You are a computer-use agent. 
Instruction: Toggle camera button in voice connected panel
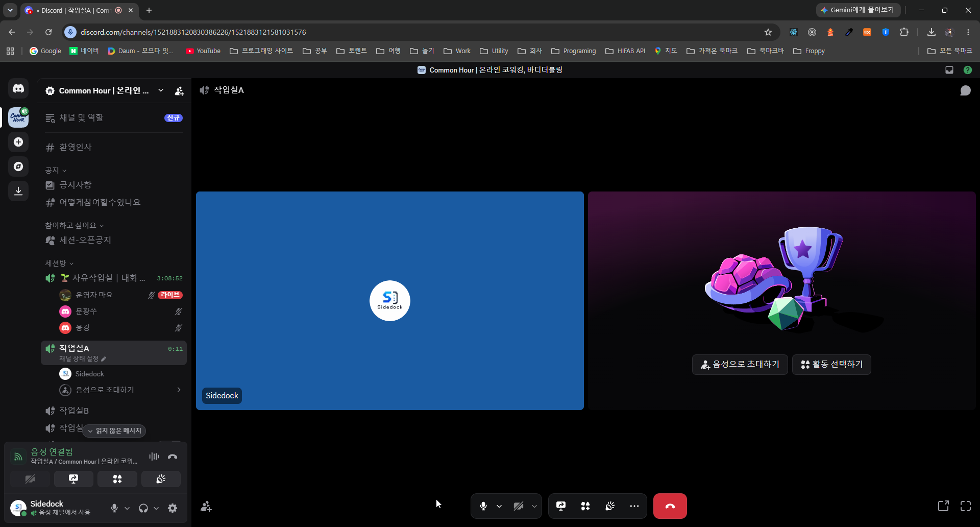30,479
